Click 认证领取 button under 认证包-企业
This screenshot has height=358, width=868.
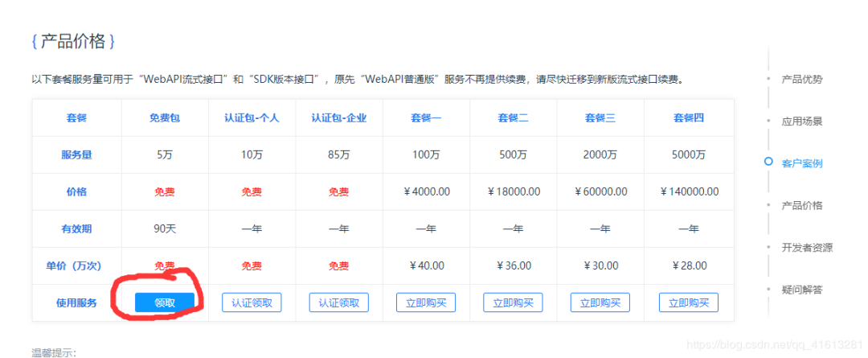tap(339, 302)
